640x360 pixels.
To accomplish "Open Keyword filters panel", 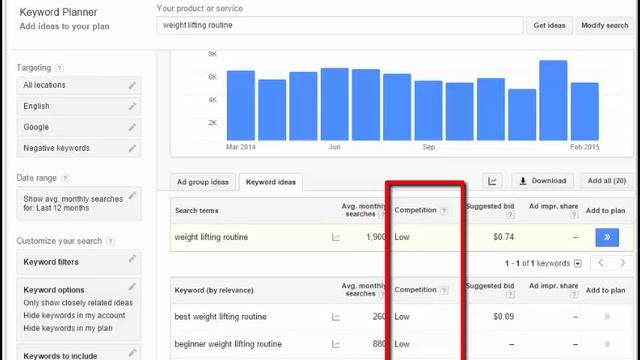I will [x=79, y=262].
